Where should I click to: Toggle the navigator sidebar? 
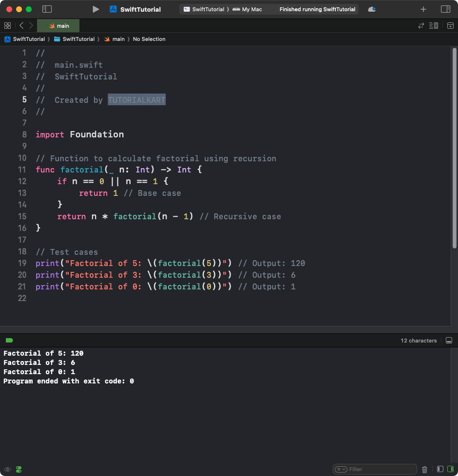click(47, 9)
